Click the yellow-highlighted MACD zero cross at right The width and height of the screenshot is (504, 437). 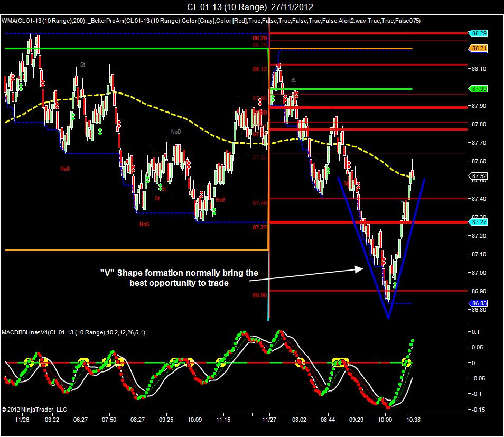[407, 362]
